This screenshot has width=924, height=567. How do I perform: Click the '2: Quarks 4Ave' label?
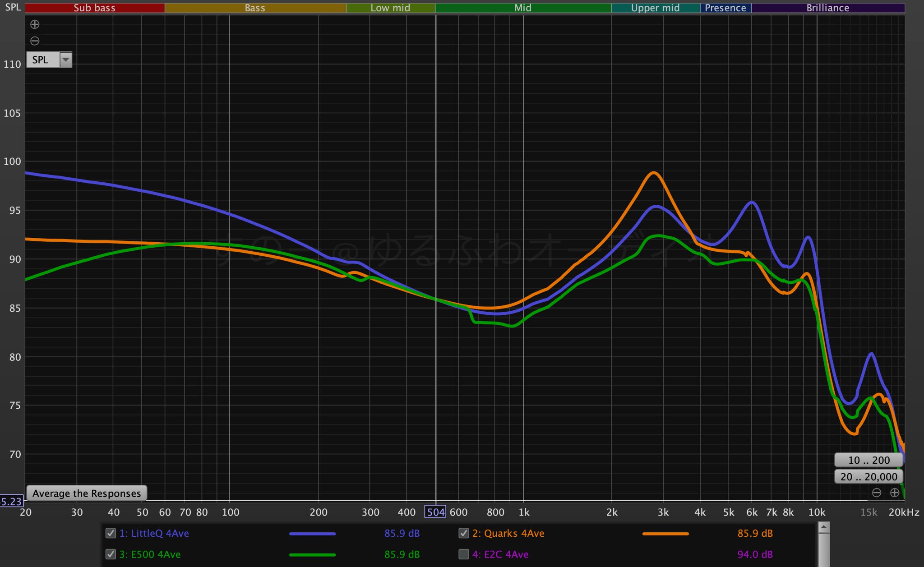(x=508, y=533)
